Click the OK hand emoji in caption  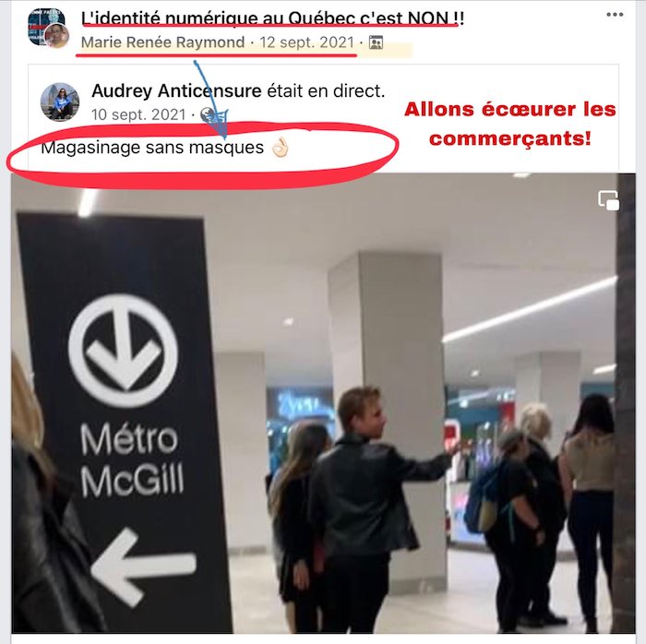point(281,147)
